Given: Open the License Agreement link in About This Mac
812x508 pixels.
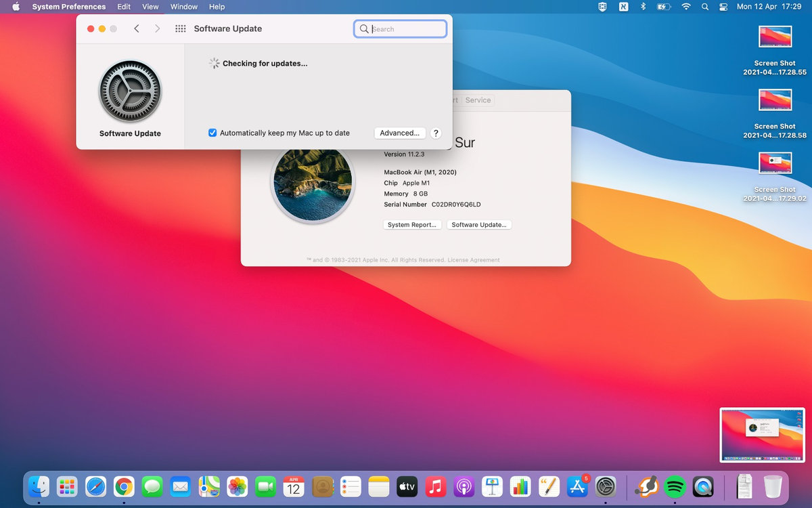Looking at the screenshot, I should tap(474, 260).
